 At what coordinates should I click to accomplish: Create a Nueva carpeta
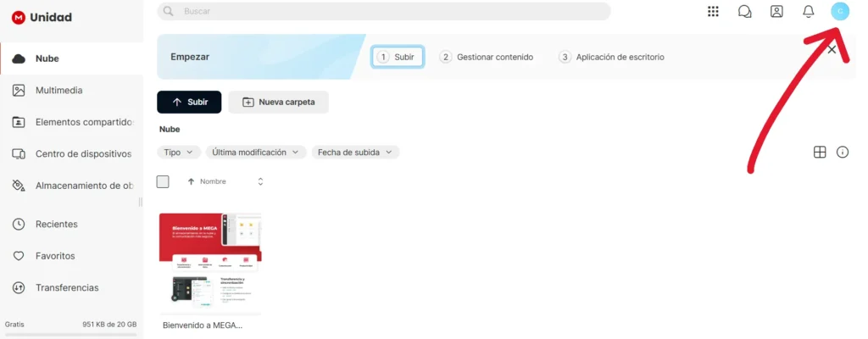[278, 102]
